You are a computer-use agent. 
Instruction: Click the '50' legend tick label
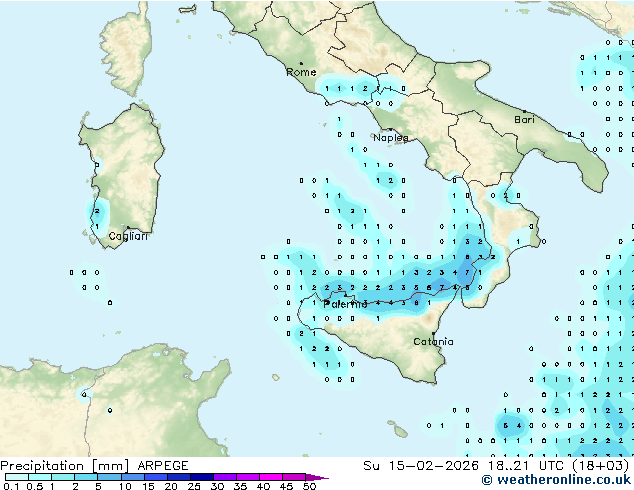click(x=309, y=486)
